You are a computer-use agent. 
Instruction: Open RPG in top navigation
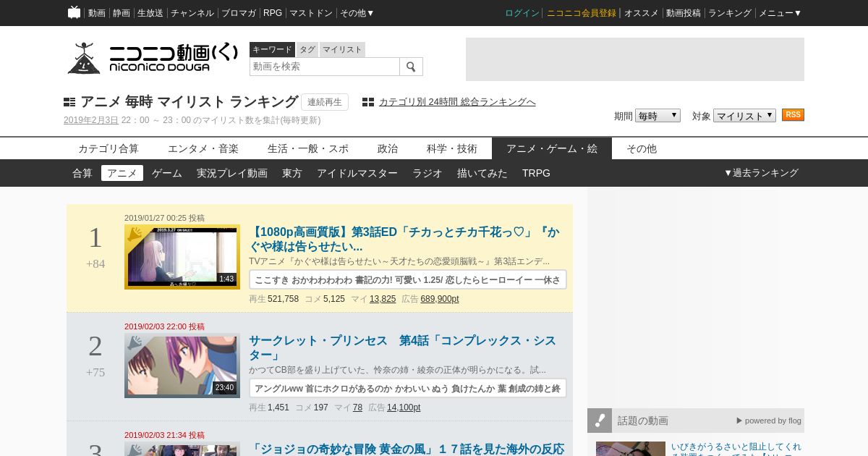tap(273, 13)
